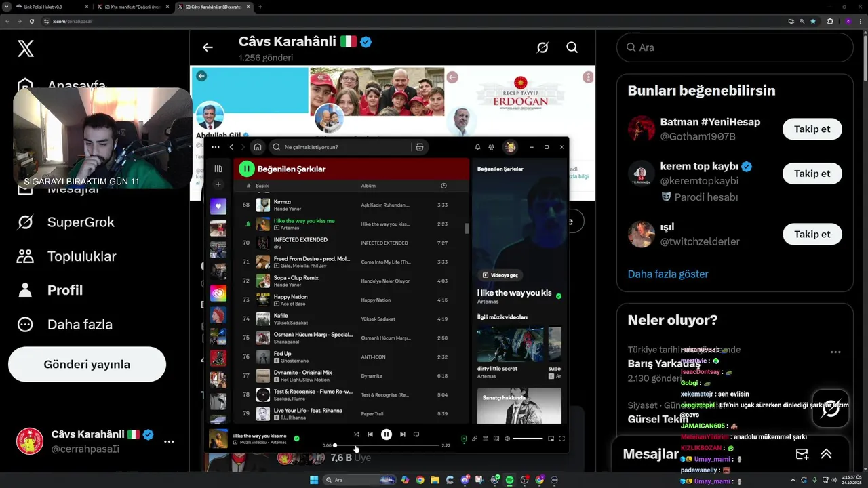
Task: Go back with arrow on profile header
Action: (208, 47)
